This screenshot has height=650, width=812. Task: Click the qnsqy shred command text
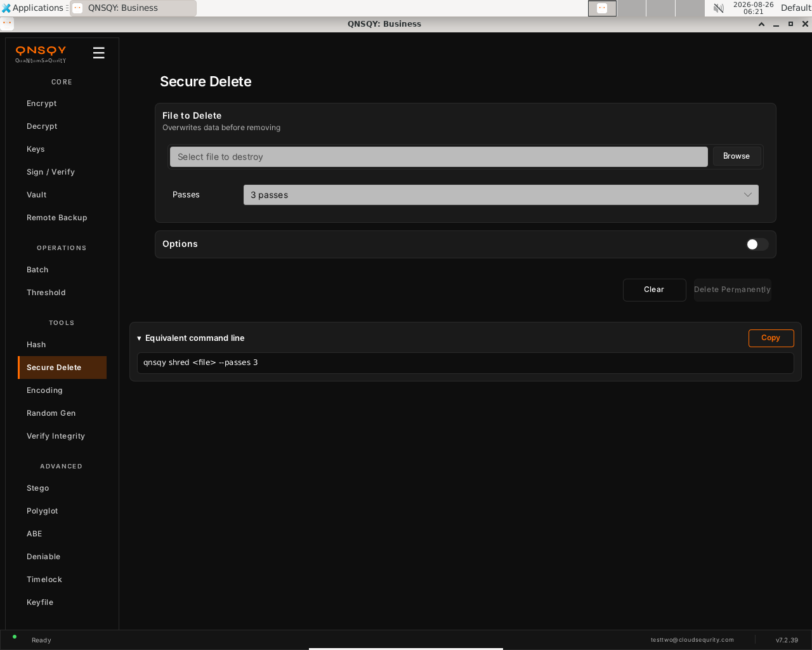pos(200,362)
